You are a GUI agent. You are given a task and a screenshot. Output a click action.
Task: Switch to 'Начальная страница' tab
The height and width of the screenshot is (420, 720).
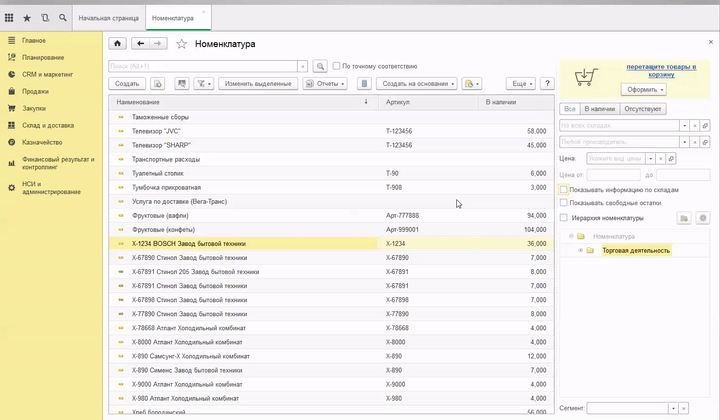[110, 18]
